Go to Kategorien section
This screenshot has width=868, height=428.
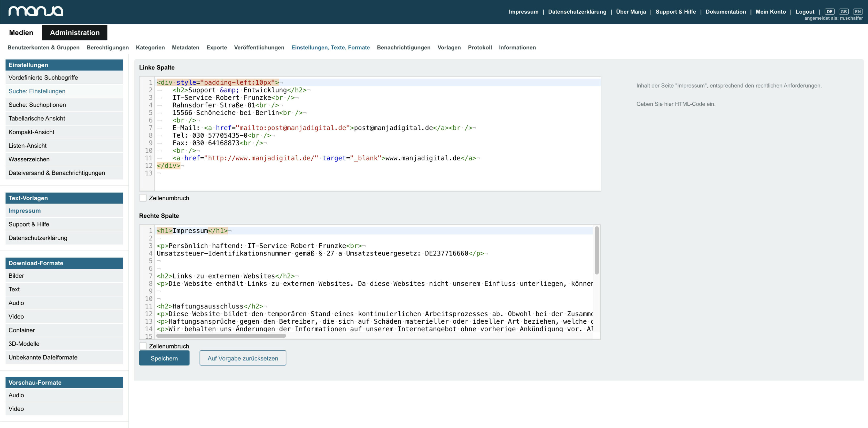[150, 48]
